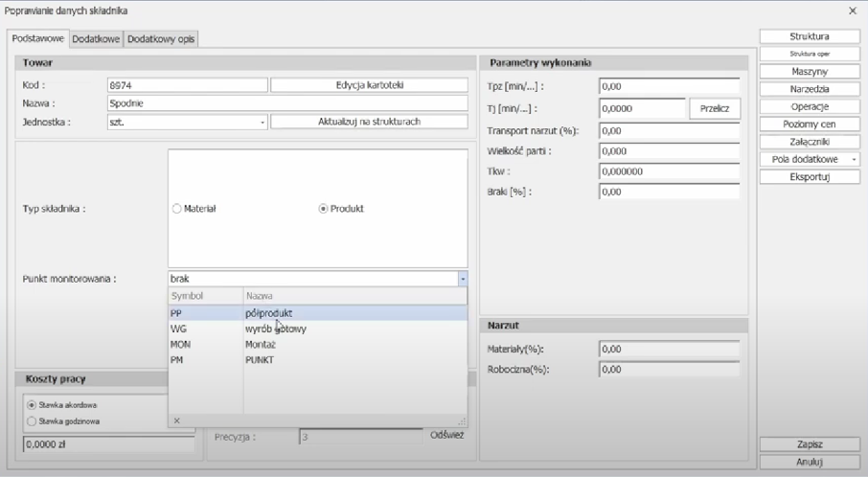Open the Dodatkowy opis tab
Screen dimensions: 868x477
point(161,38)
